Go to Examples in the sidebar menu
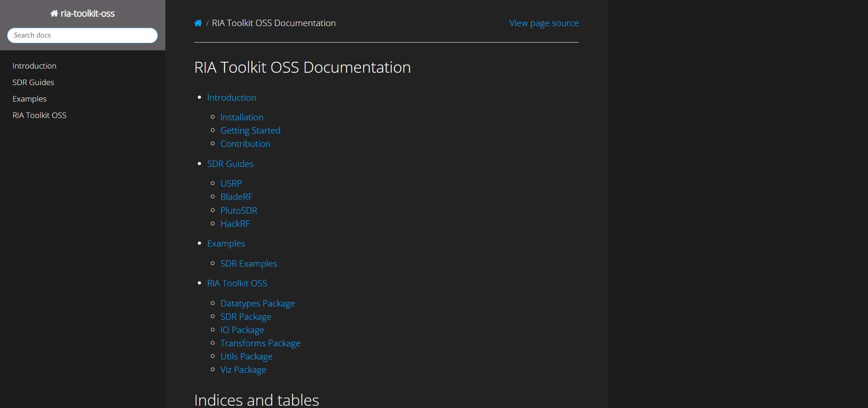The image size is (868, 408). [29, 99]
